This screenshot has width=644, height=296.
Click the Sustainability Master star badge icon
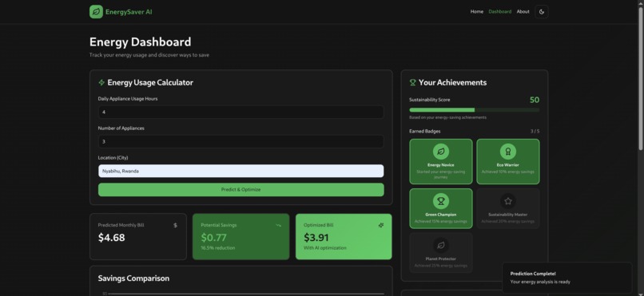[508, 201]
